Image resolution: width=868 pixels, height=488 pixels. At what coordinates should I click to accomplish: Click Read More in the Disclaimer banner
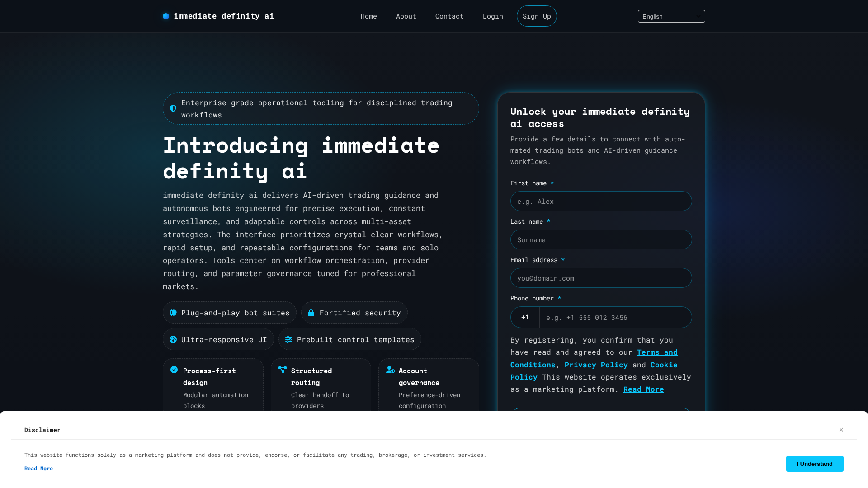pyautogui.click(x=38, y=469)
